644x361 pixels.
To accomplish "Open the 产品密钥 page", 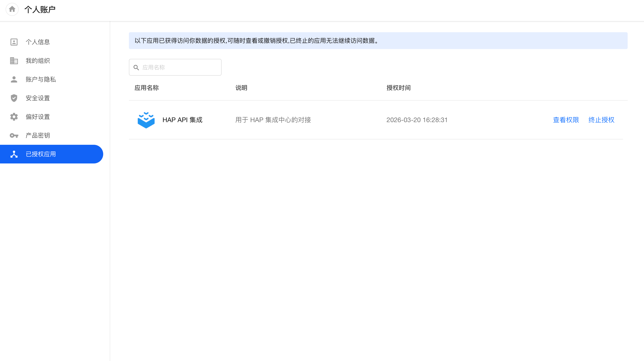I will 38,135.
